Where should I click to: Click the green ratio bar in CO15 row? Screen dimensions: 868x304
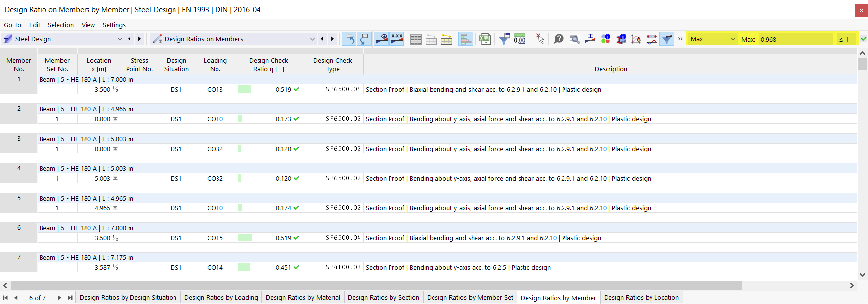(x=244, y=238)
